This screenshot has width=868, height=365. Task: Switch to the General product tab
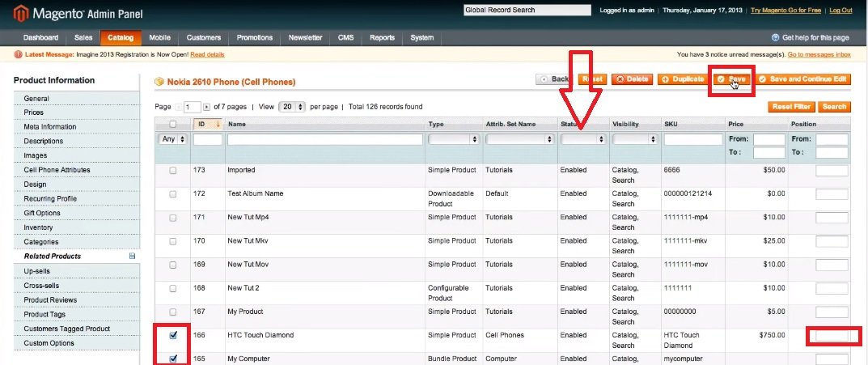(x=77, y=99)
